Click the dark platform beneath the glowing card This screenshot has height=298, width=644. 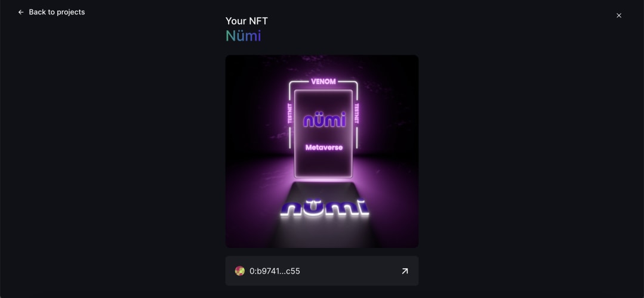(323, 189)
